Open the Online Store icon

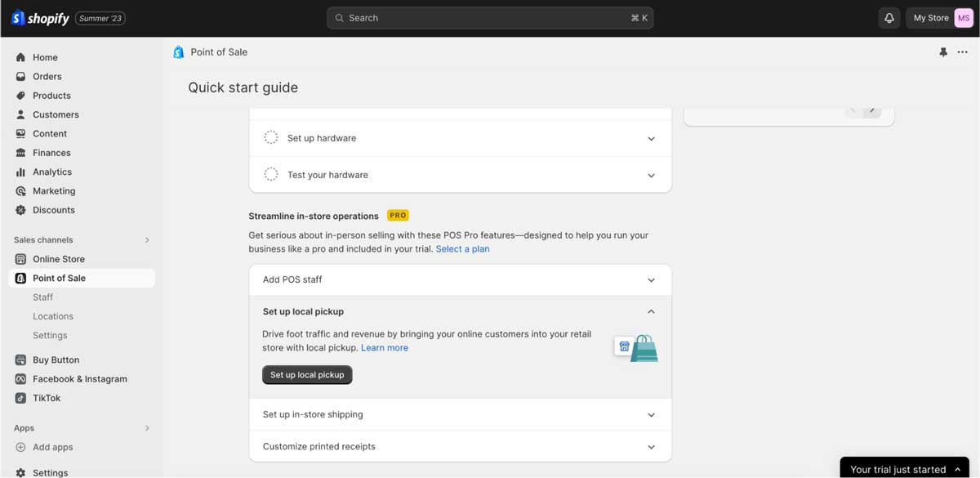(x=20, y=258)
